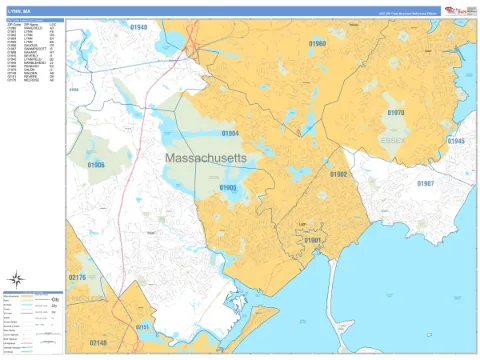Viewport: 480px width, 360px height.
Task: Select ZIP code label 01904
Action: pyautogui.click(x=230, y=133)
